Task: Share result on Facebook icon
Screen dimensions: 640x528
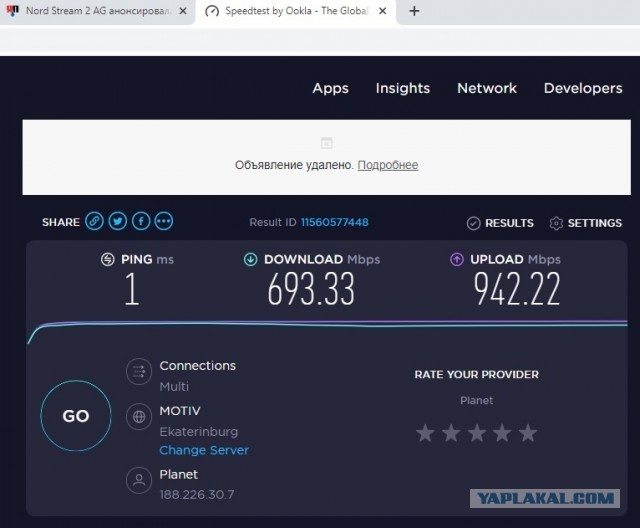Action: click(141, 221)
